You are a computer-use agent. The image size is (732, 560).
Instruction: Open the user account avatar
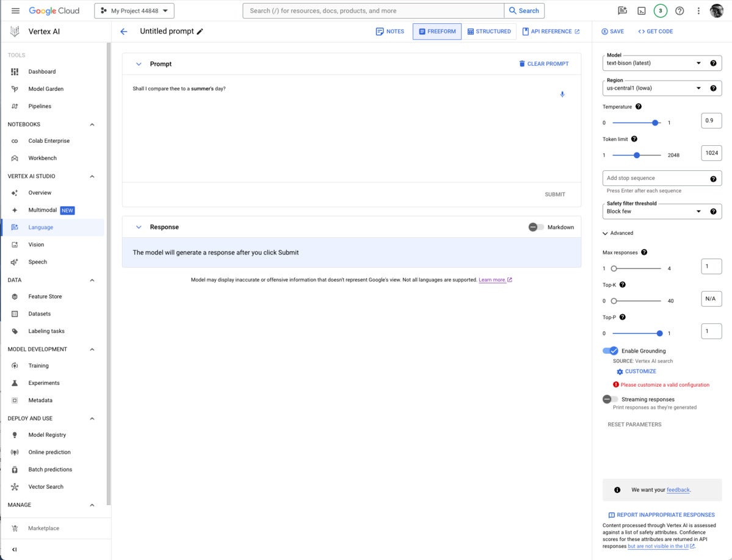[x=717, y=11]
